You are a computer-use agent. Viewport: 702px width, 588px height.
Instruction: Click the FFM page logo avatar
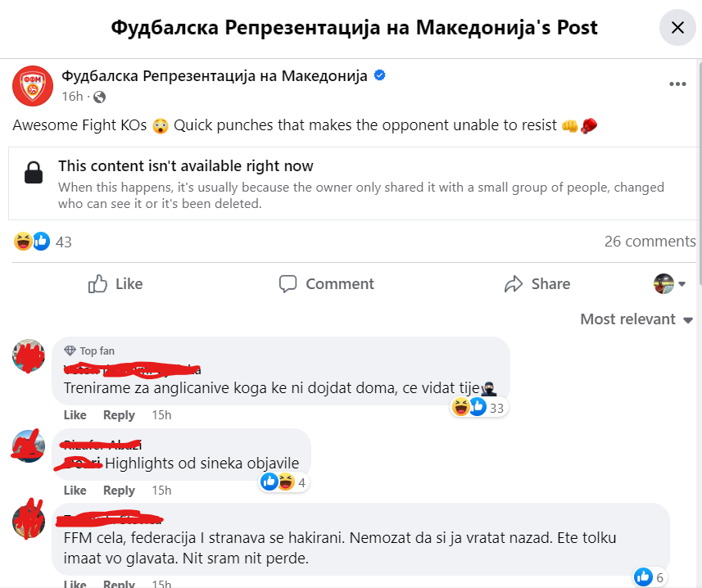(x=33, y=86)
